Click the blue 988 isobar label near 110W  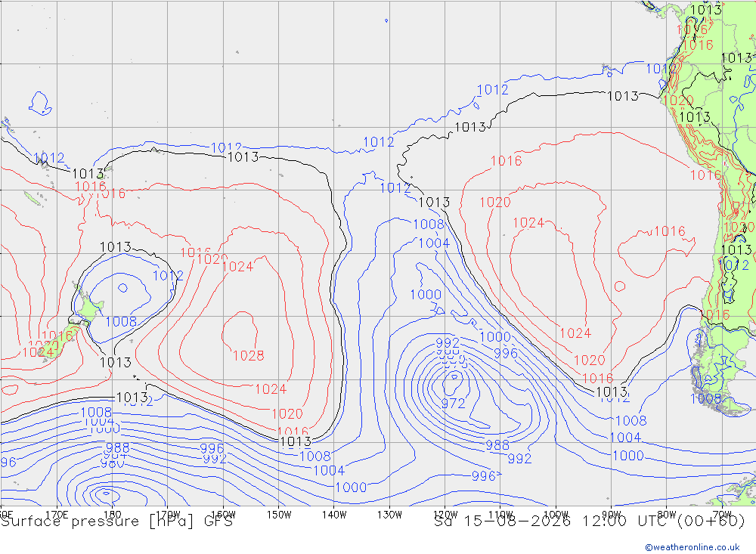497,445
